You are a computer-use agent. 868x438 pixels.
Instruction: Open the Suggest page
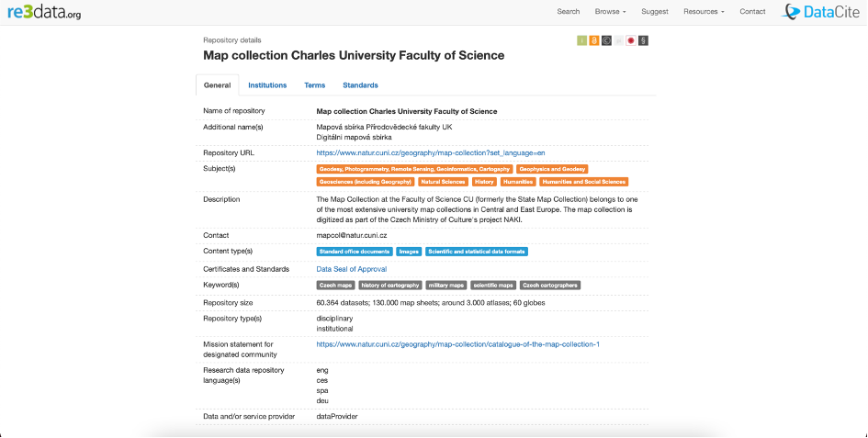pos(655,12)
